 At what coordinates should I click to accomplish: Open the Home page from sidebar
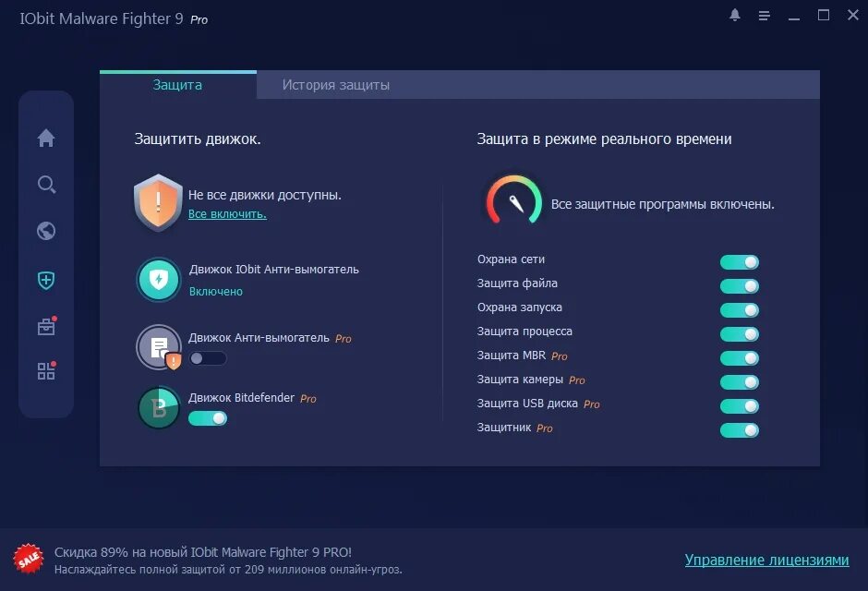point(46,138)
